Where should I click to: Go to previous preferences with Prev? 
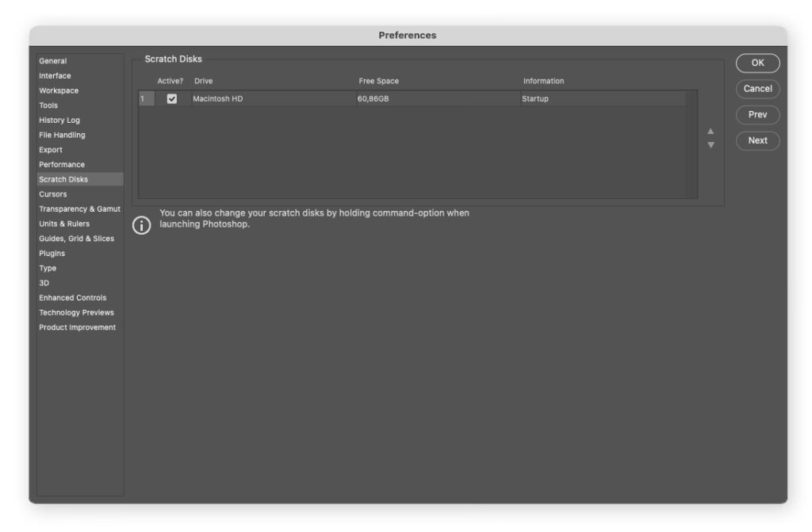pyautogui.click(x=757, y=115)
